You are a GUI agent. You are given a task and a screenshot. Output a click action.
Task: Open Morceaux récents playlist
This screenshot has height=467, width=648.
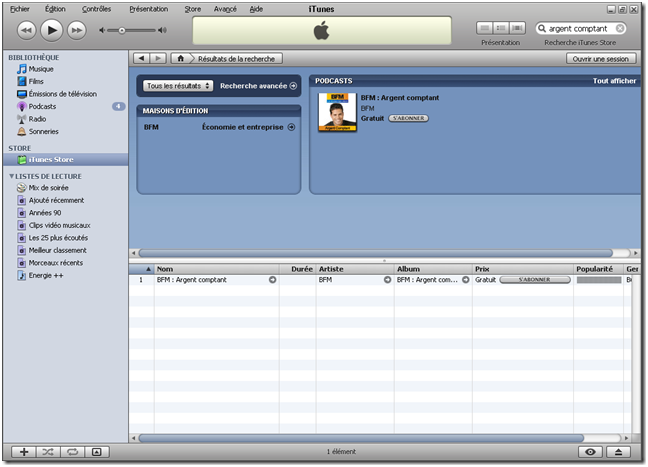coord(55,263)
